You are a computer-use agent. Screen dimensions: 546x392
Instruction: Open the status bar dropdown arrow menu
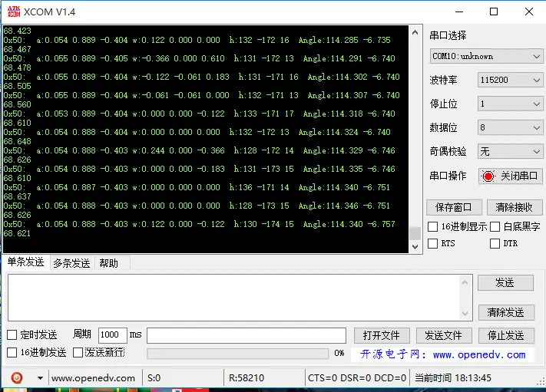coord(40,378)
